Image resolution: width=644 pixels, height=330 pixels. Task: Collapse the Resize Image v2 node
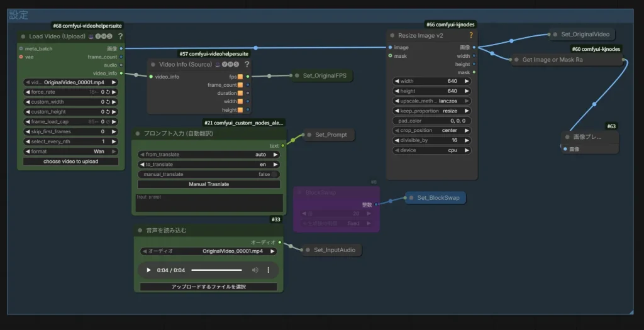tap(392, 36)
